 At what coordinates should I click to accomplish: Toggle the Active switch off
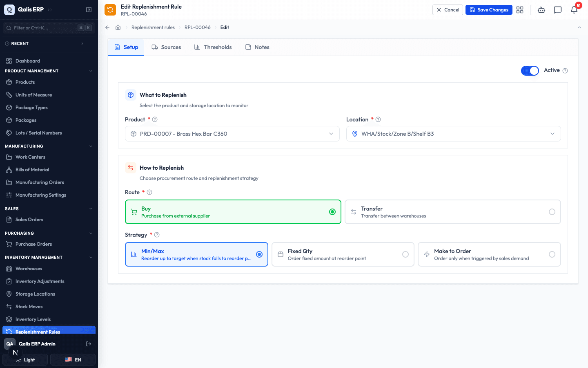(x=530, y=70)
